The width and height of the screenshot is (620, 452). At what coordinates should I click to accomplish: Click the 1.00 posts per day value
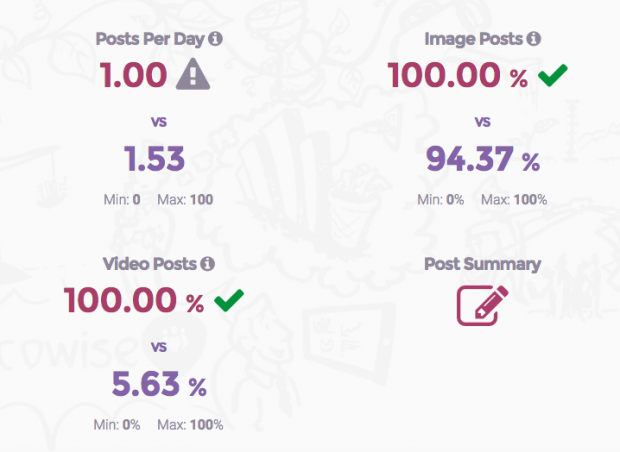point(134,75)
